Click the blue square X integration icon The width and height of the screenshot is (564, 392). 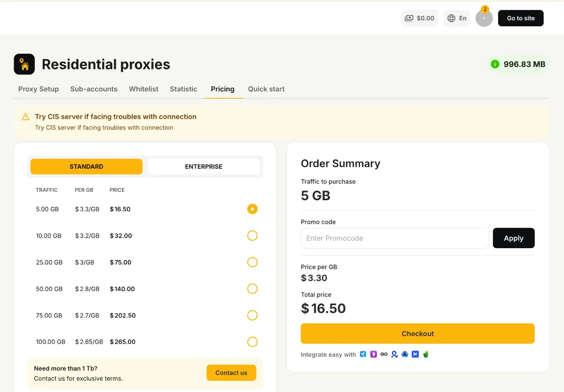pos(415,354)
